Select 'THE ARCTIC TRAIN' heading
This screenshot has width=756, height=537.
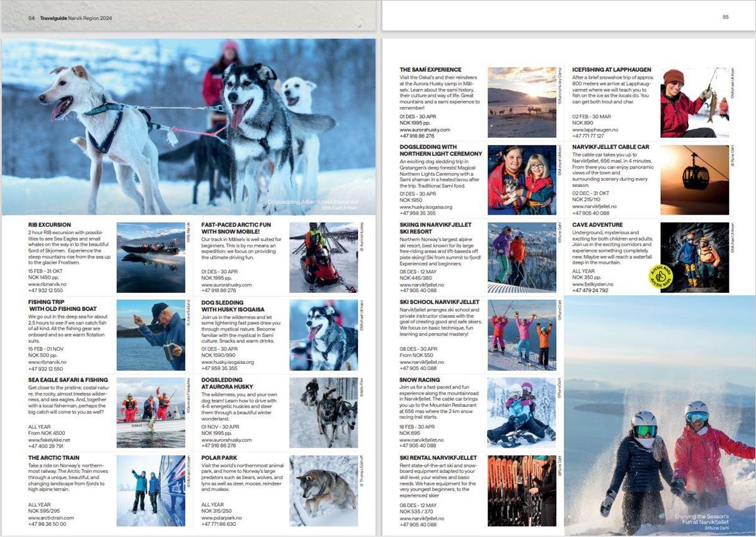pos(54,458)
